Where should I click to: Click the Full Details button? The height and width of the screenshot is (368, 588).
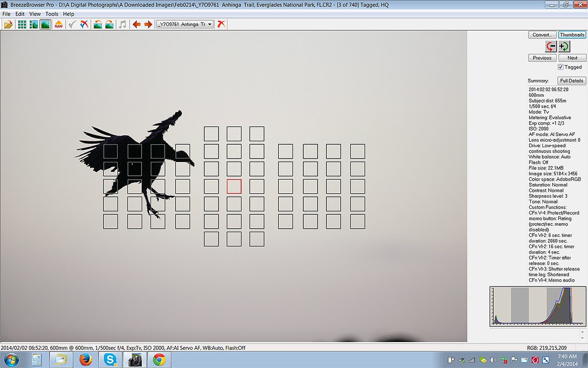tap(572, 80)
